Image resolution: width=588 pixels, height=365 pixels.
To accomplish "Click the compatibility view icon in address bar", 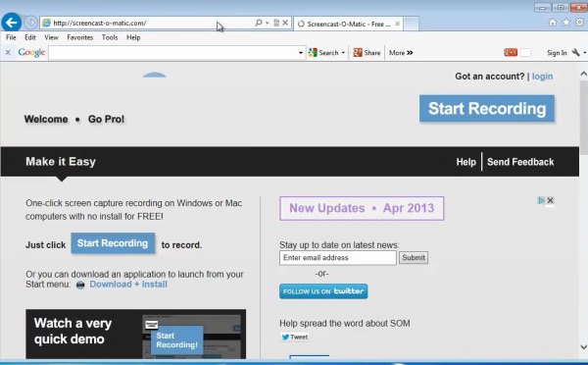I will tap(276, 23).
